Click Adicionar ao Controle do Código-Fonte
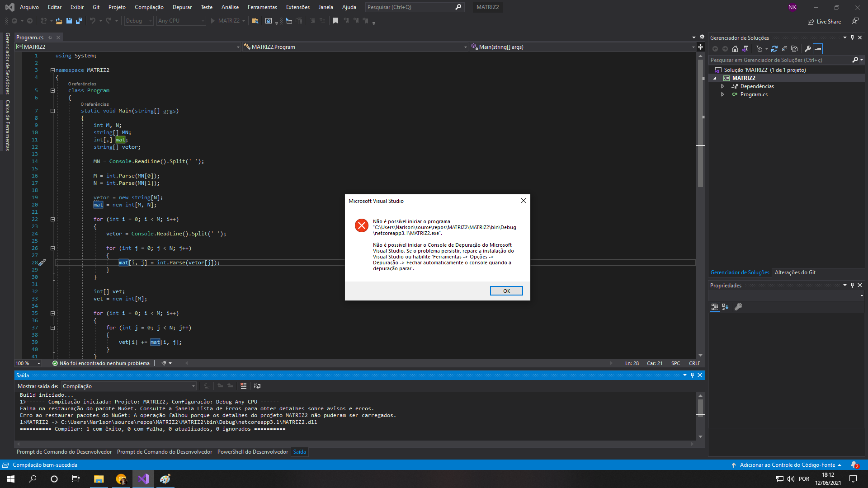The height and width of the screenshot is (488, 868). [x=787, y=465]
